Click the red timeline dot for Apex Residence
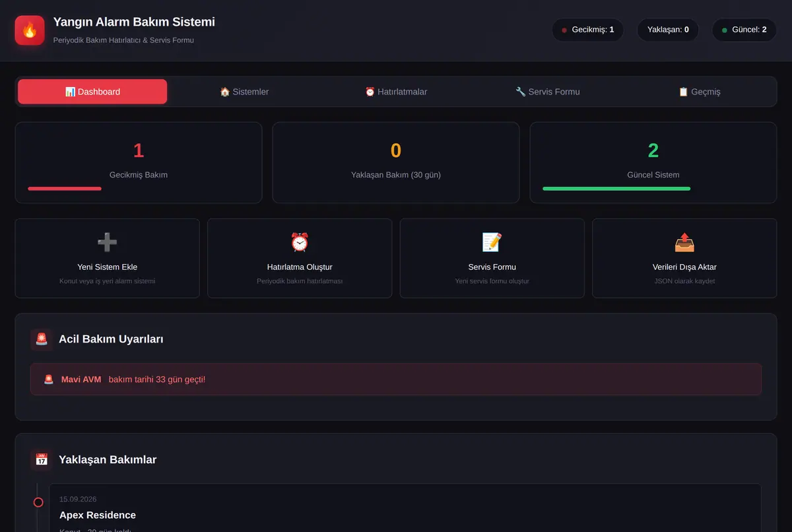 coord(38,502)
